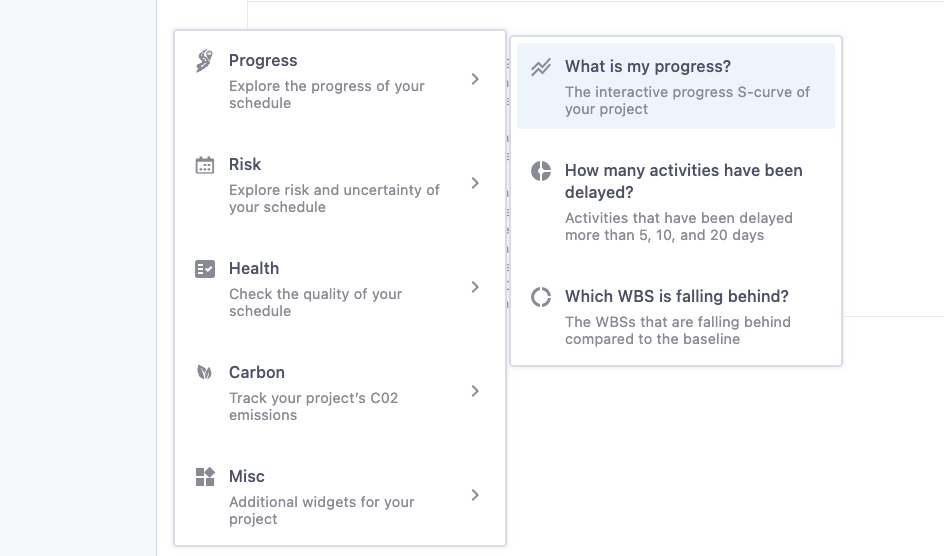Screen dimensions: 944x556
Task: Expand the Progress submenu chevron
Action: tap(475, 79)
